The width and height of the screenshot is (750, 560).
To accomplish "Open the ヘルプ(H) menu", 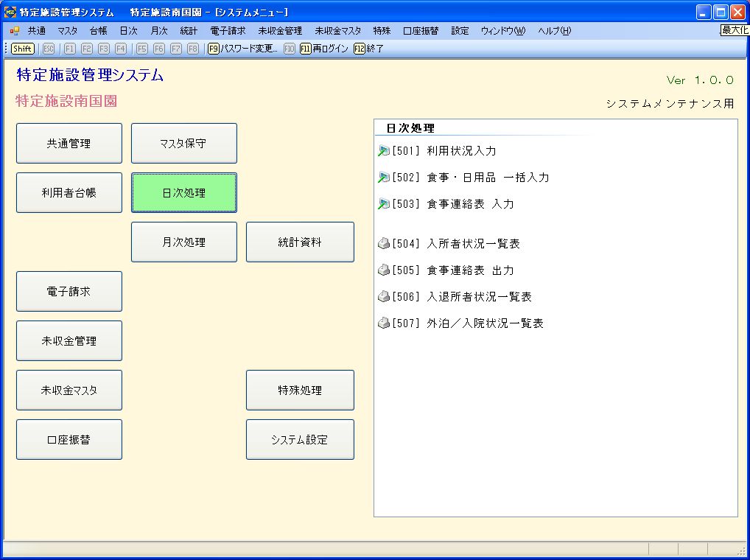I will pyautogui.click(x=554, y=31).
